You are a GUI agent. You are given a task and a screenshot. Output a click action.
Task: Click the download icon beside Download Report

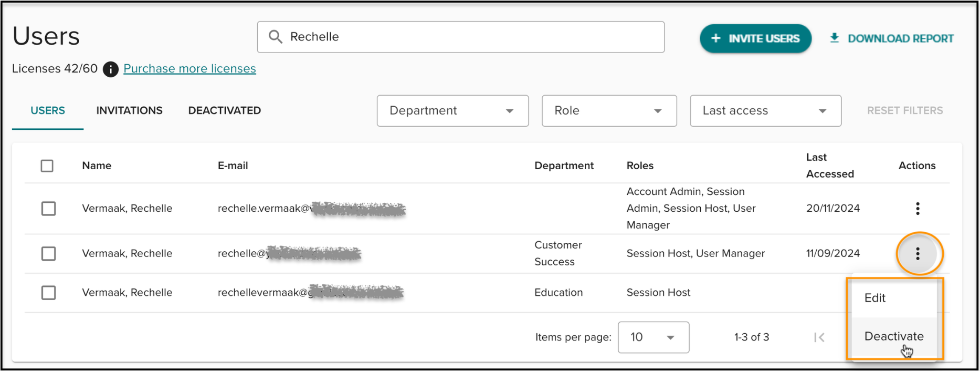click(834, 38)
